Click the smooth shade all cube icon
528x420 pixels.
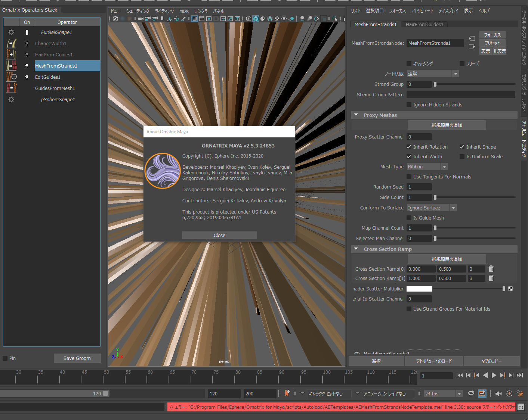pos(256,19)
